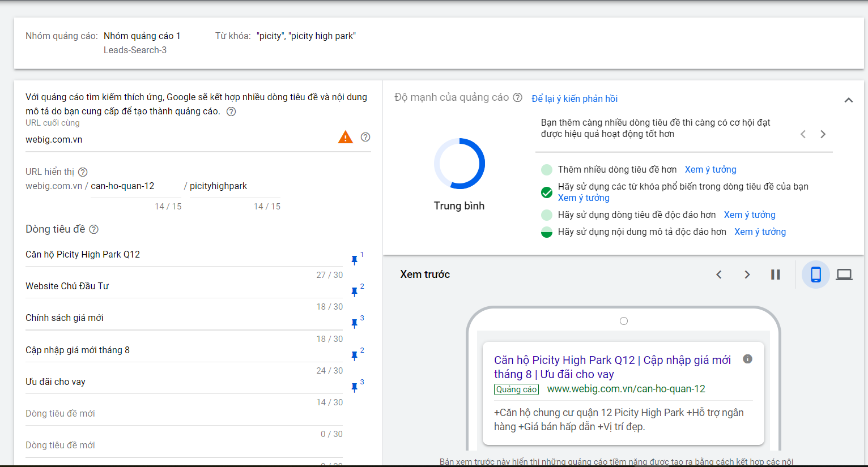This screenshot has height=467, width=868.
Task: Open help icon next to final URL field
Action: 365,137
